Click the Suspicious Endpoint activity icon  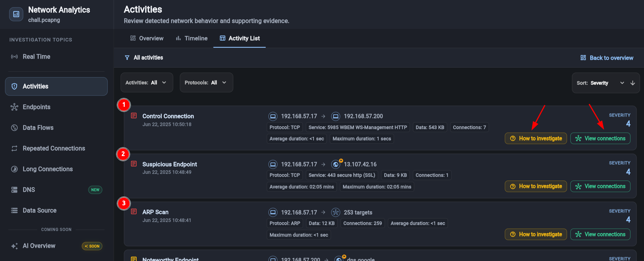(134, 164)
